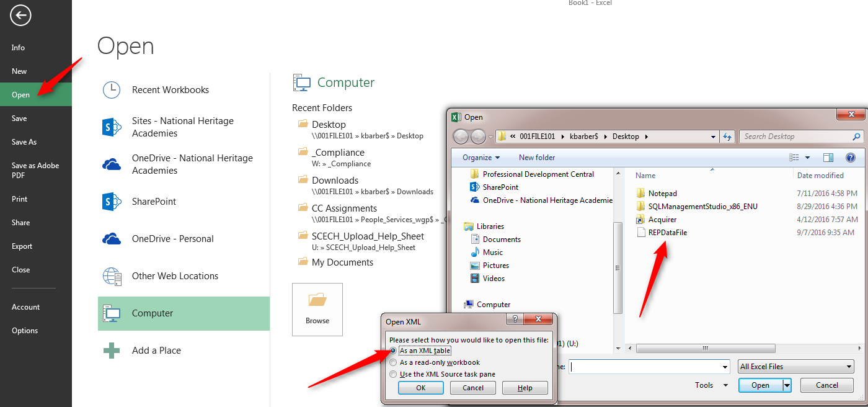Click the refresh icon beside address bar
Viewport: 868px width, 407px height.
(x=728, y=136)
